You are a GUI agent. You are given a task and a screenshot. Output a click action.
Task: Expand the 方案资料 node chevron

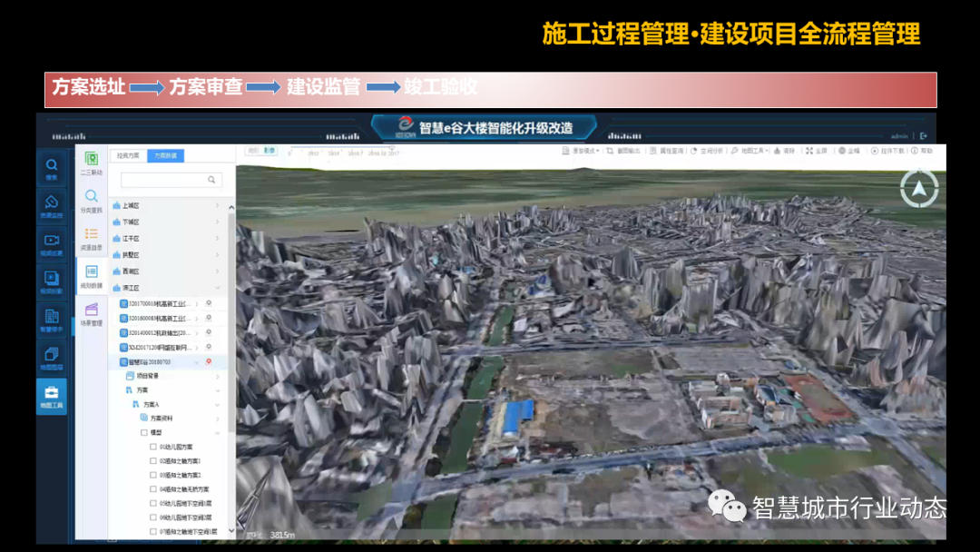pyautogui.click(x=218, y=419)
